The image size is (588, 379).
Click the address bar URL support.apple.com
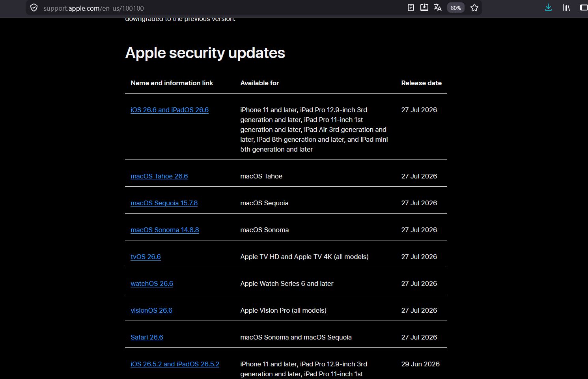[93, 8]
